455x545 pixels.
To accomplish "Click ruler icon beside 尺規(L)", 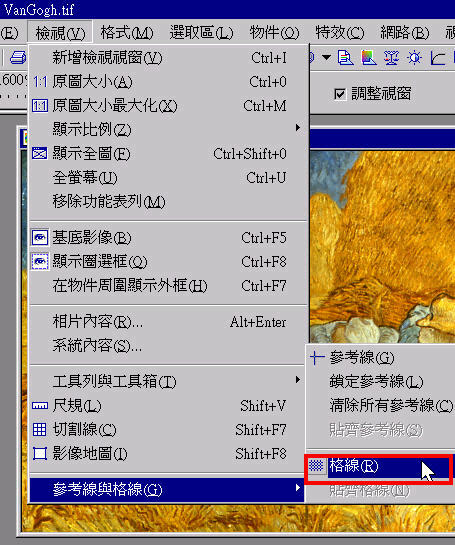I will (40, 406).
